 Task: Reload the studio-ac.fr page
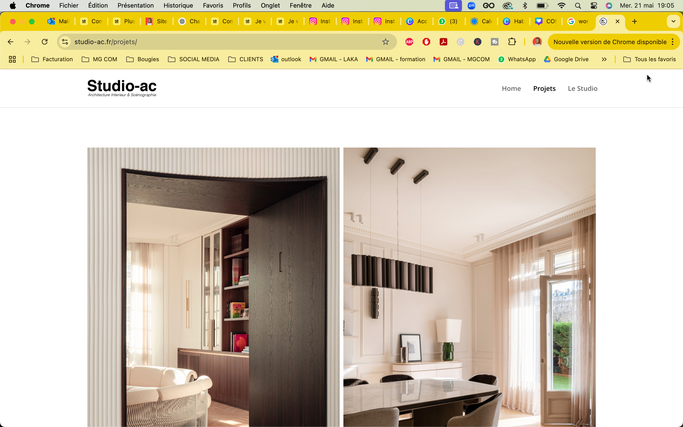(x=44, y=42)
